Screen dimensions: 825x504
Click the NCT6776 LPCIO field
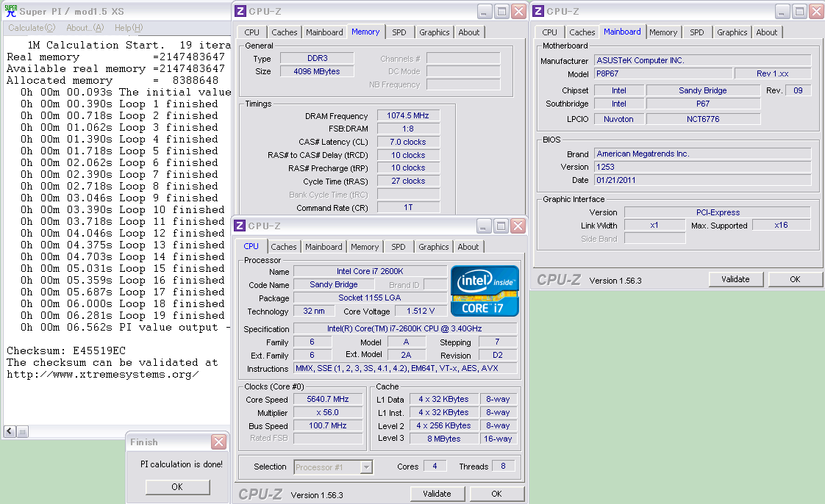point(703,119)
